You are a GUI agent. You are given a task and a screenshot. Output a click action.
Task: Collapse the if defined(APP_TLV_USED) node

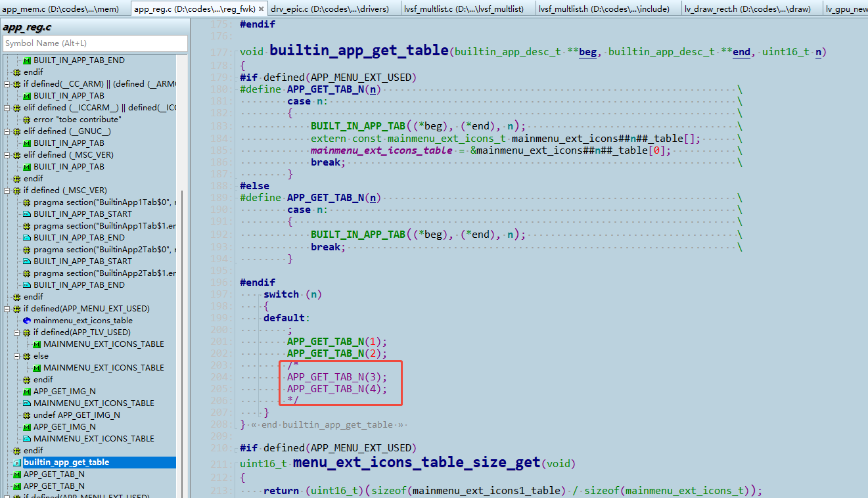16,332
